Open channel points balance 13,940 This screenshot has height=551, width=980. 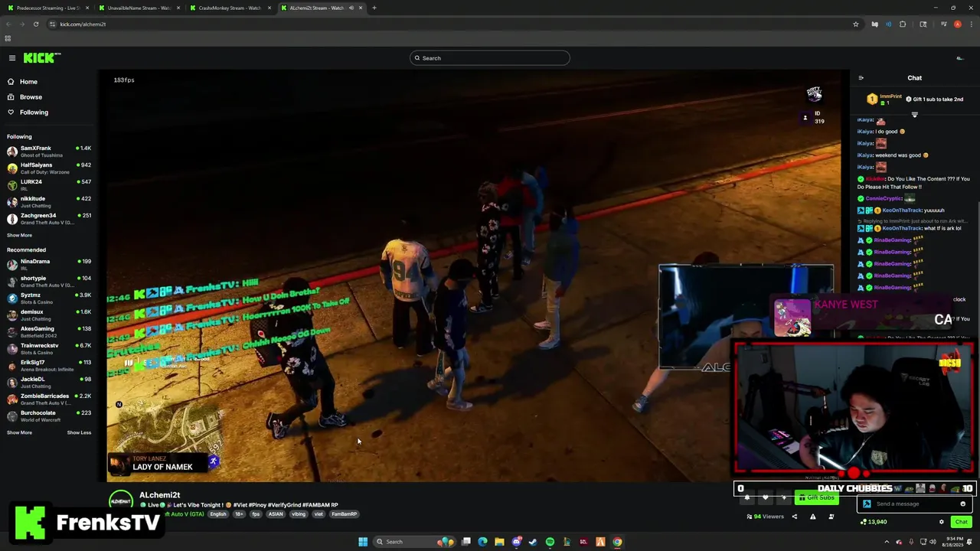[x=874, y=522]
